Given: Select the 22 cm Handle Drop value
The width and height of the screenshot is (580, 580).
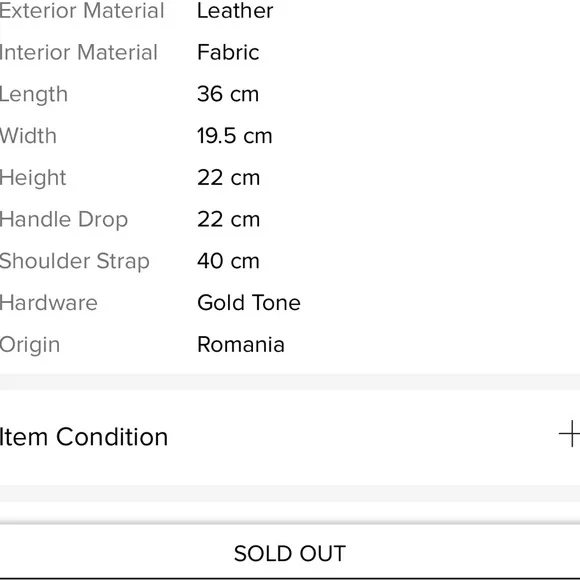Looking at the screenshot, I should coord(229,219).
